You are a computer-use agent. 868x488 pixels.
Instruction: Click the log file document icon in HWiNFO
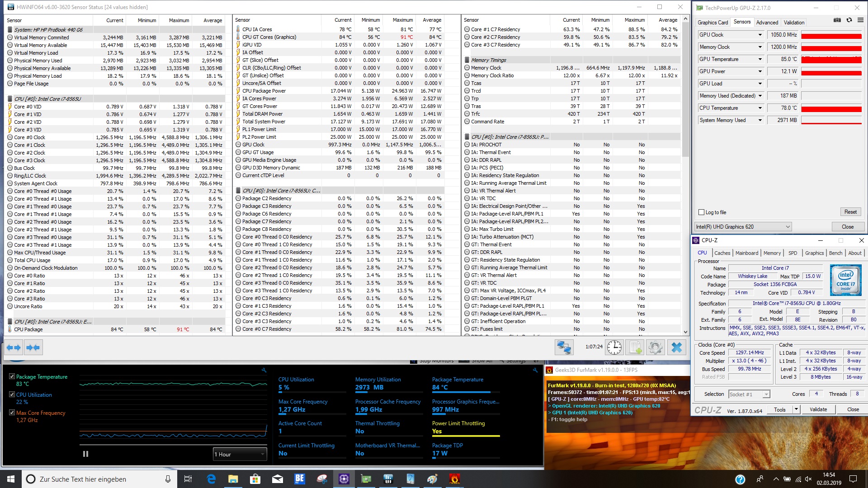click(x=635, y=347)
